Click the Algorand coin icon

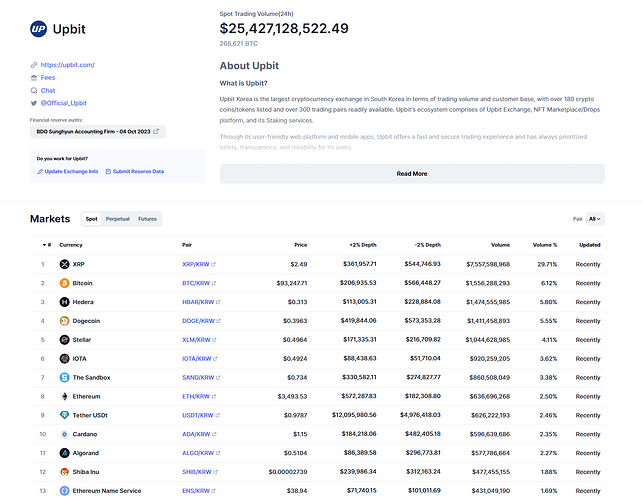coord(64,453)
